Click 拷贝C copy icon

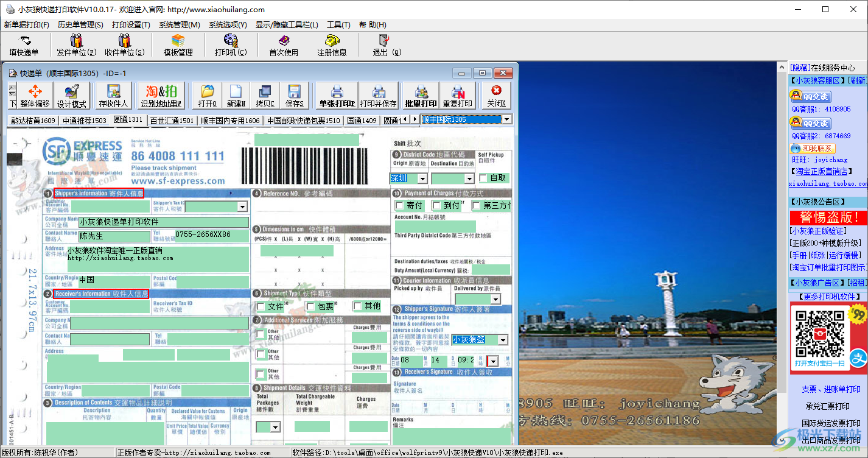point(265,96)
